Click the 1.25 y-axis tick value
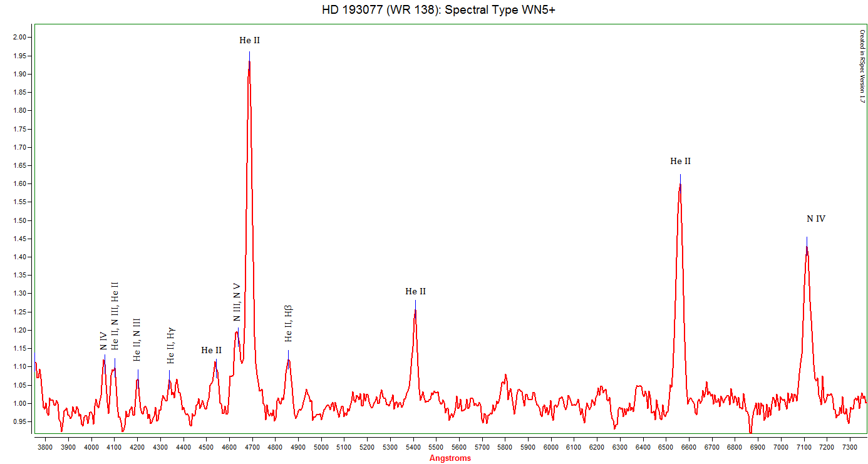This screenshot has height=464, width=868. [x=20, y=312]
